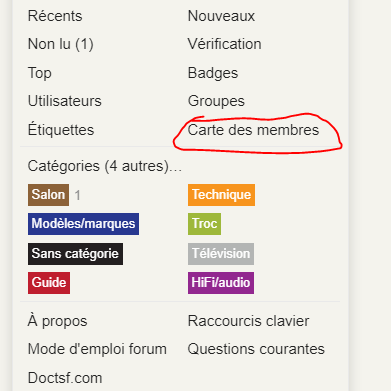Viewport: 391px width, 391px height.
Task: Open the red Guide category
Action: click(x=49, y=283)
